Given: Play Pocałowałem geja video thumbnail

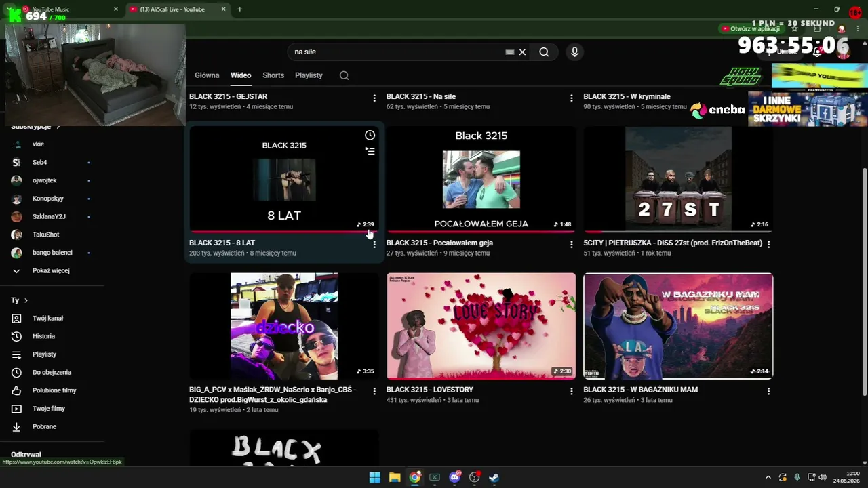Looking at the screenshot, I should 481,179.
